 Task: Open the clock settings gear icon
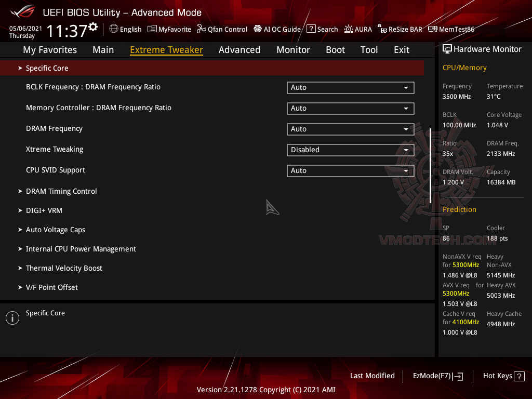[93, 27]
